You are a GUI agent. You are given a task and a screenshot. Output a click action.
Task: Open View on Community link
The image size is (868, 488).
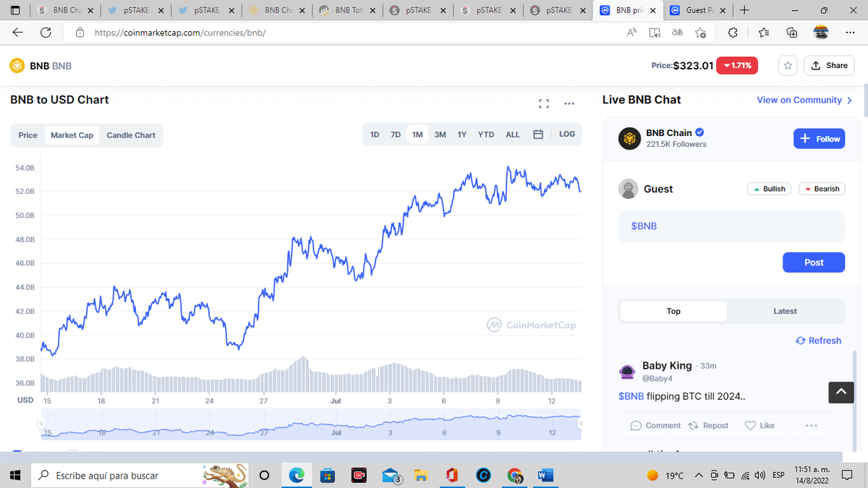coord(804,100)
